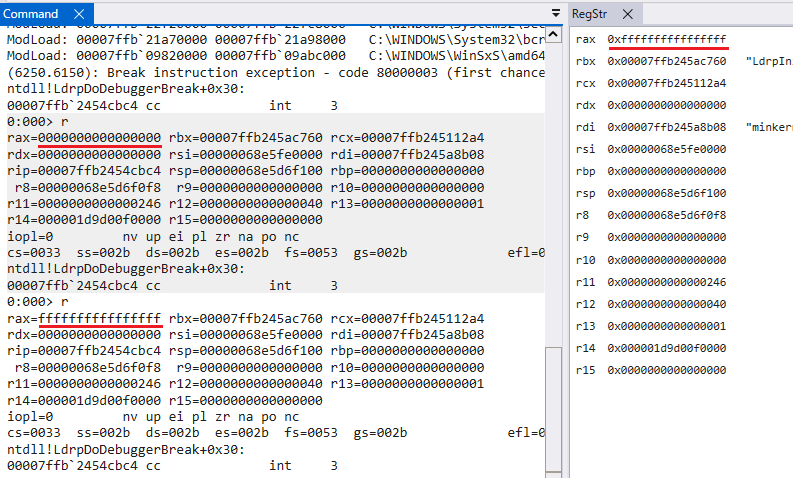Select the rdx row value in RegStr

click(667, 105)
